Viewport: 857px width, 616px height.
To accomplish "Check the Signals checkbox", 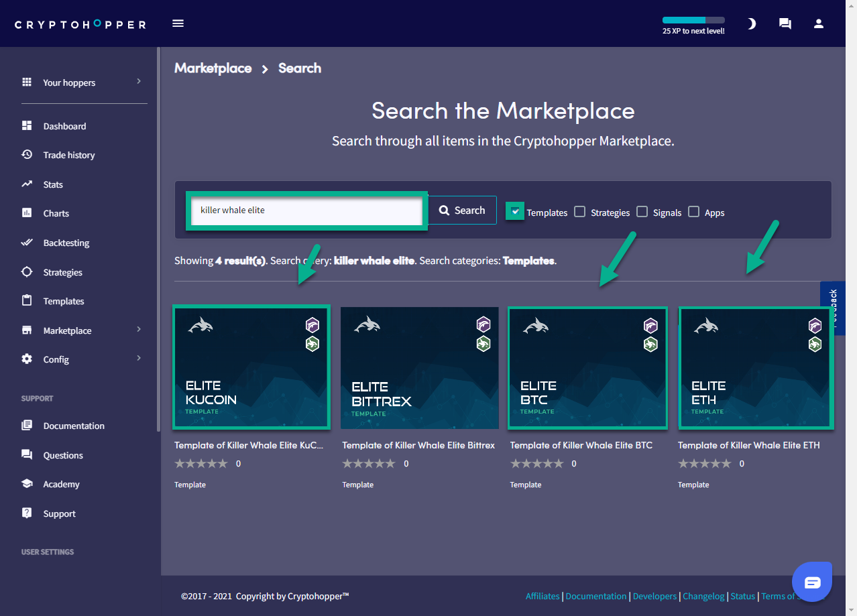I will pos(642,212).
